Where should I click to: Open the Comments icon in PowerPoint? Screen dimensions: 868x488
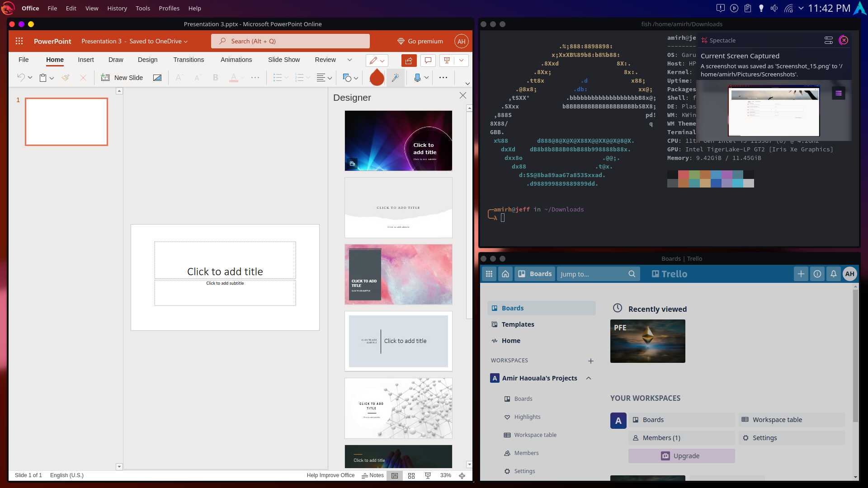(428, 60)
